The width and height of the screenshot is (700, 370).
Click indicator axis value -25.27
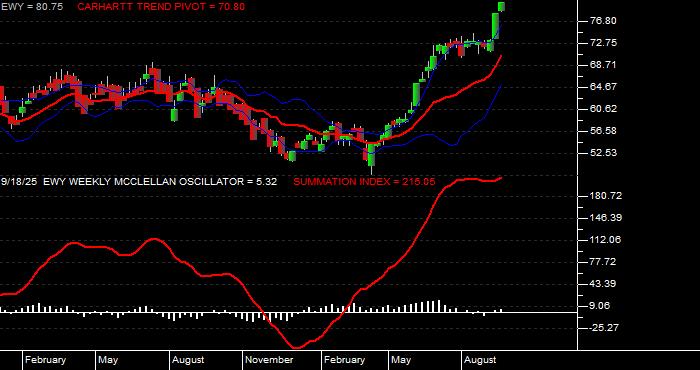coord(604,328)
